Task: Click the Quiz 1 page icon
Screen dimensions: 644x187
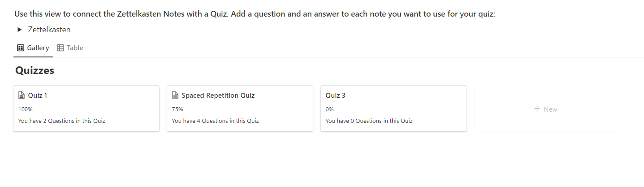Action: pyautogui.click(x=22, y=96)
